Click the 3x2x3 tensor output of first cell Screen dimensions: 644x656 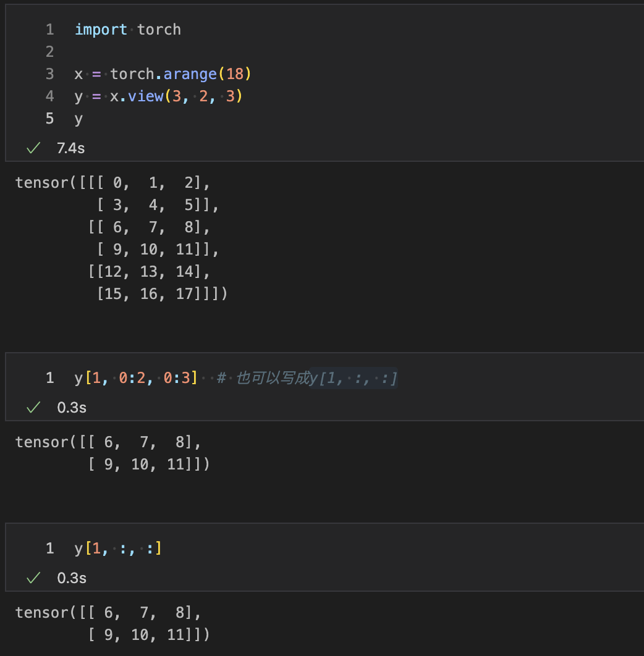point(121,238)
